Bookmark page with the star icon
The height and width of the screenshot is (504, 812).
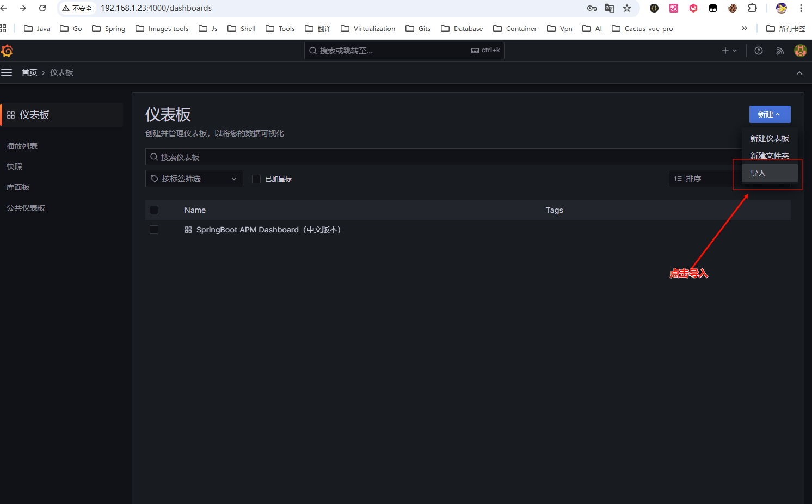click(x=627, y=8)
